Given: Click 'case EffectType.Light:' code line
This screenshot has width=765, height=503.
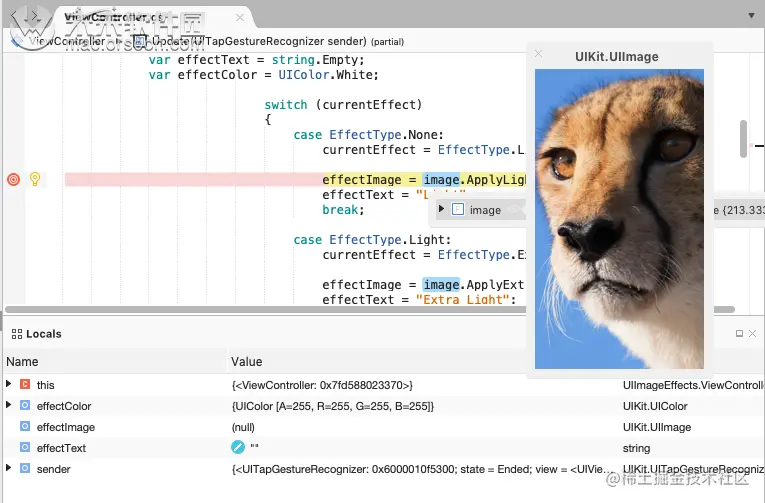Looking at the screenshot, I should click(x=372, y=240).
